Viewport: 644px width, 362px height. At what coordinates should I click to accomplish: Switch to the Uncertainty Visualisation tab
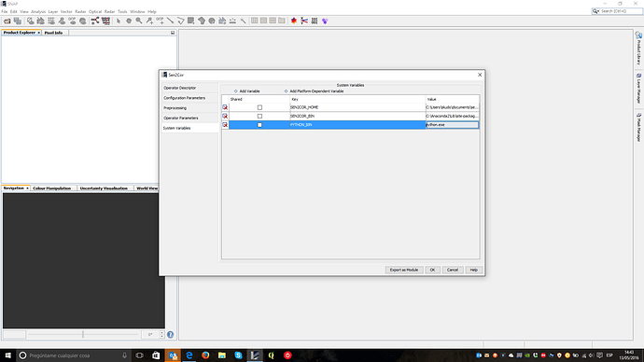click(104, 188)
